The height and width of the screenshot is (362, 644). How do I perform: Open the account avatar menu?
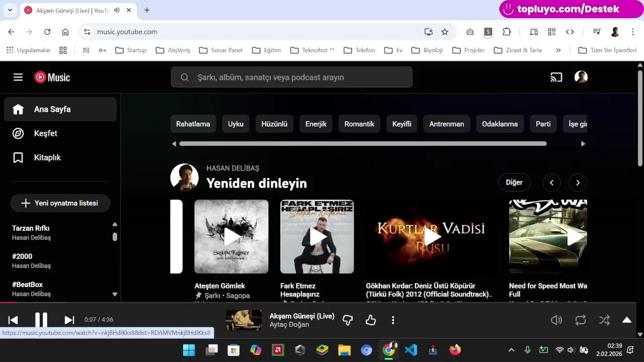click(x=581, y=77)
